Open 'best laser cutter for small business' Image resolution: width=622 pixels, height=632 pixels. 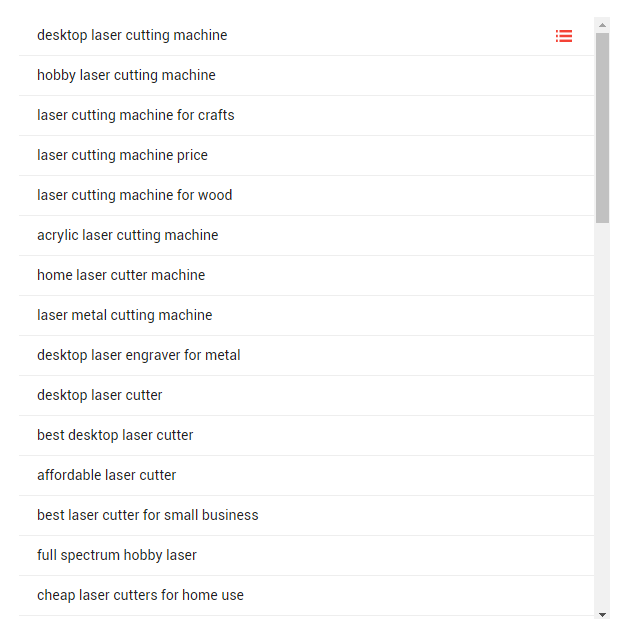(148, 515)
